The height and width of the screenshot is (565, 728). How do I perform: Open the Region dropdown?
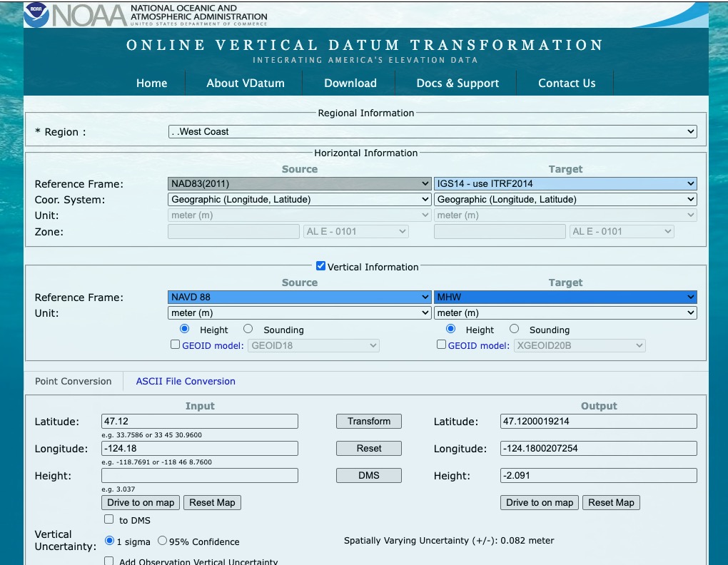pyautogui.click(x=433, y=131)
